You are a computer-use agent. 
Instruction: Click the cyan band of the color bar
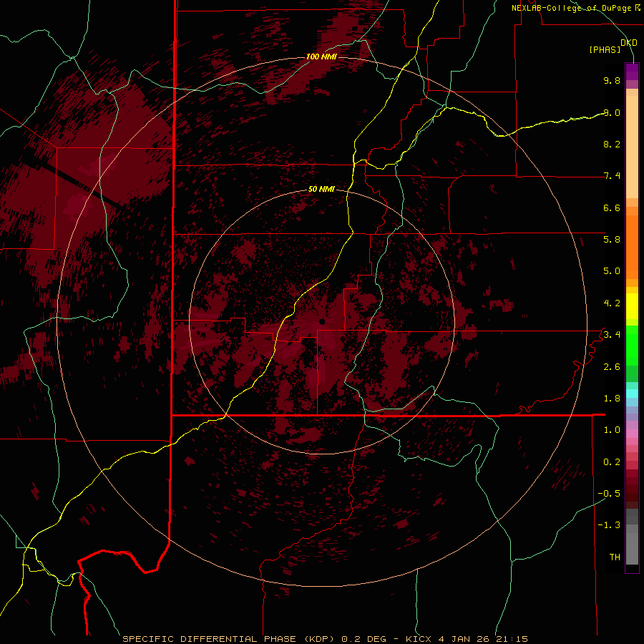click(632, 394)
